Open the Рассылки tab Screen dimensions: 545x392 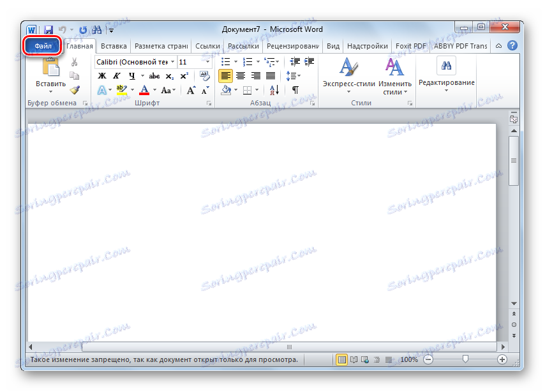click(243, 46)
